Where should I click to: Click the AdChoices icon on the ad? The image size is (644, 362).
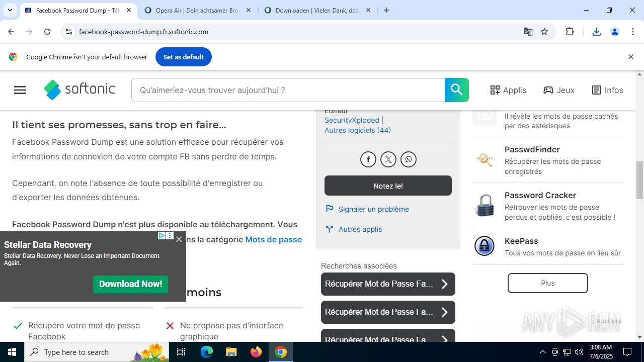(162, 235)
